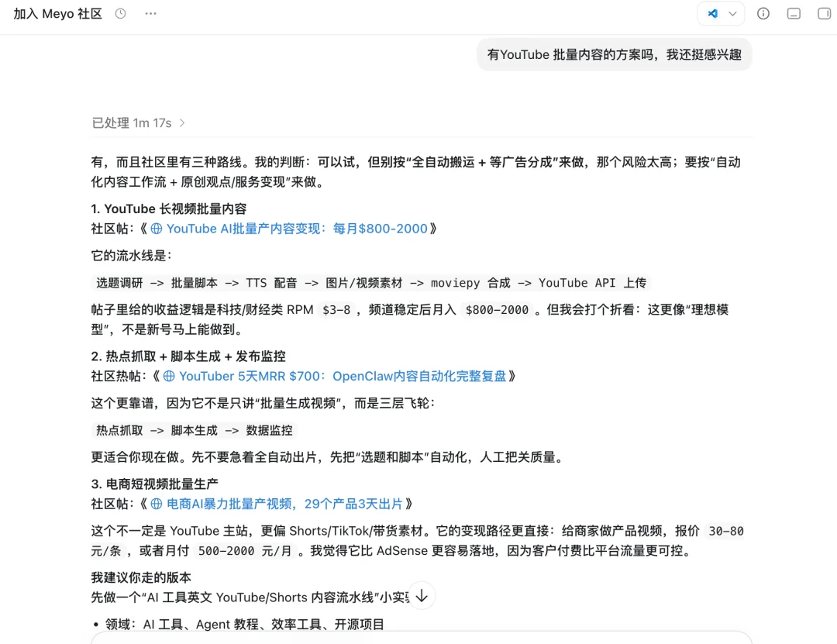Viewport: 837px width, 644px height.
Task: Click the scroll-to-bottom down arrow button
Action: point(422,596)
